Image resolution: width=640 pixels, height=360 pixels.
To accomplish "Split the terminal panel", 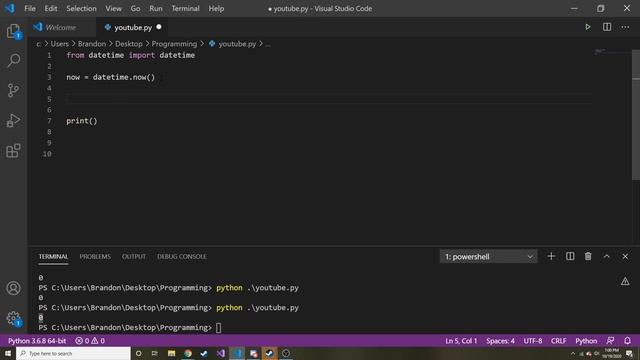I will (570, 256).
